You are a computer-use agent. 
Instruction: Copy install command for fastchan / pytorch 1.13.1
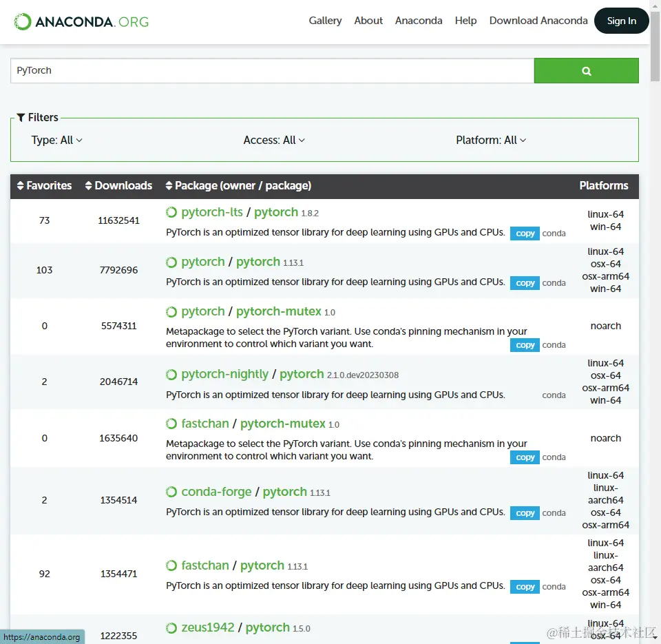coord(525,587)
